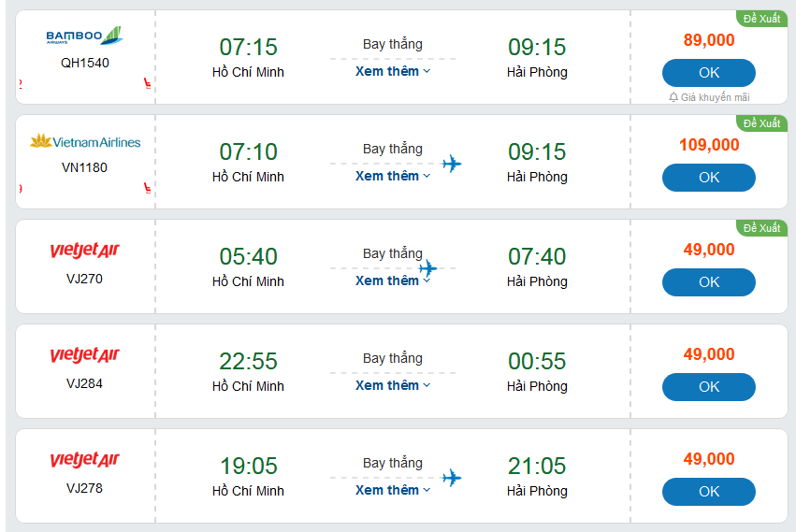The width and height of the screenshot is (796, 532).
Task: Click the Vietjet Air logo for VJ278
Action: (x=84, y=460)
